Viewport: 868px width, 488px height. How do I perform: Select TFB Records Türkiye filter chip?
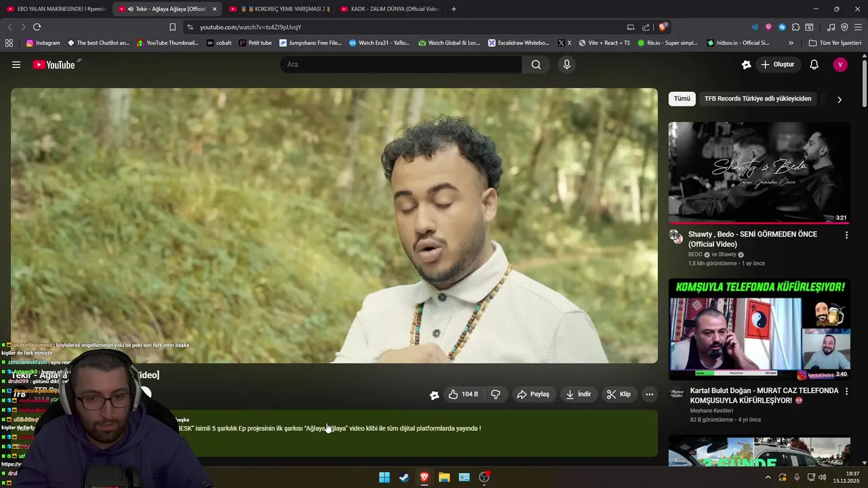point(757,99)
